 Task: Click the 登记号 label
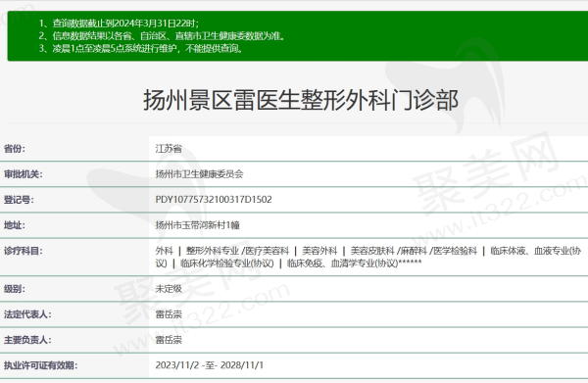click(x=19, y=200)
